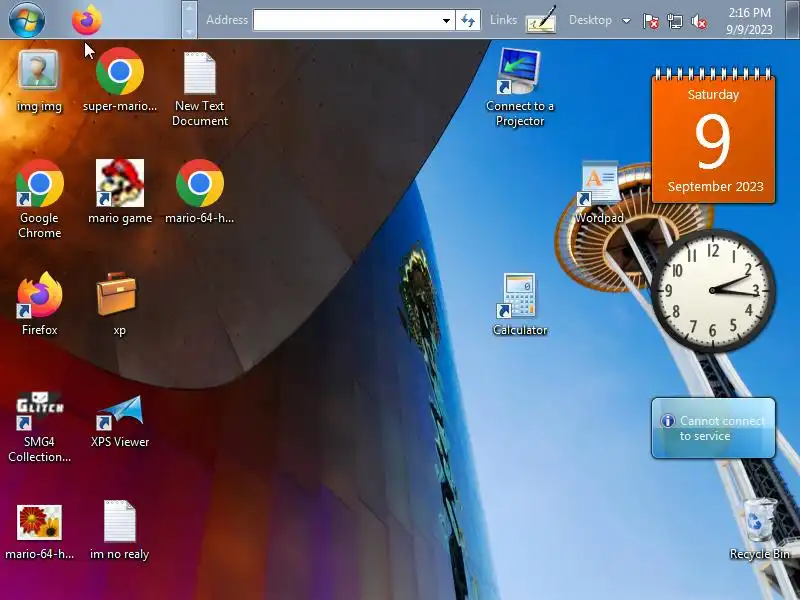800x600 pixels.
Task: Select the Firefox desktop shortcut
Action: tap(39, 304)
